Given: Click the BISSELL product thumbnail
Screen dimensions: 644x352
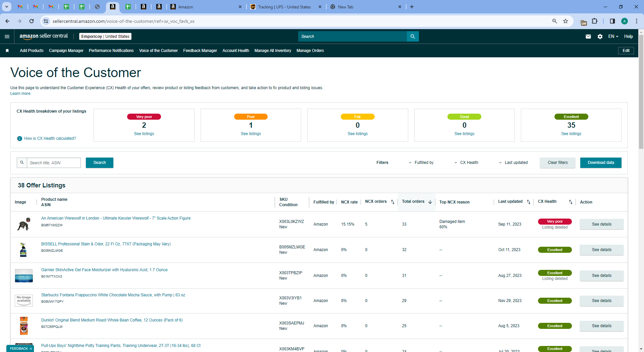Looking at the screenshot, I should 23,250.
